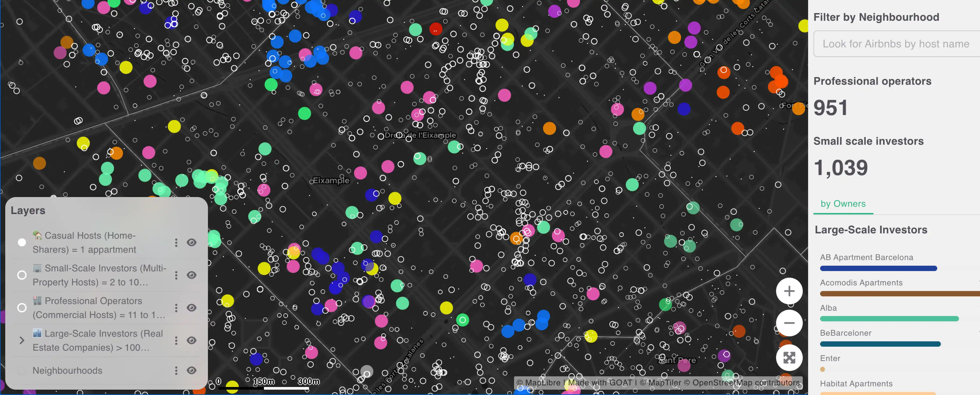The height and width of the screenshot is (395, 980).
Task: Open options menu for Casual Hosts layer
Action: (x=176, y=243)
